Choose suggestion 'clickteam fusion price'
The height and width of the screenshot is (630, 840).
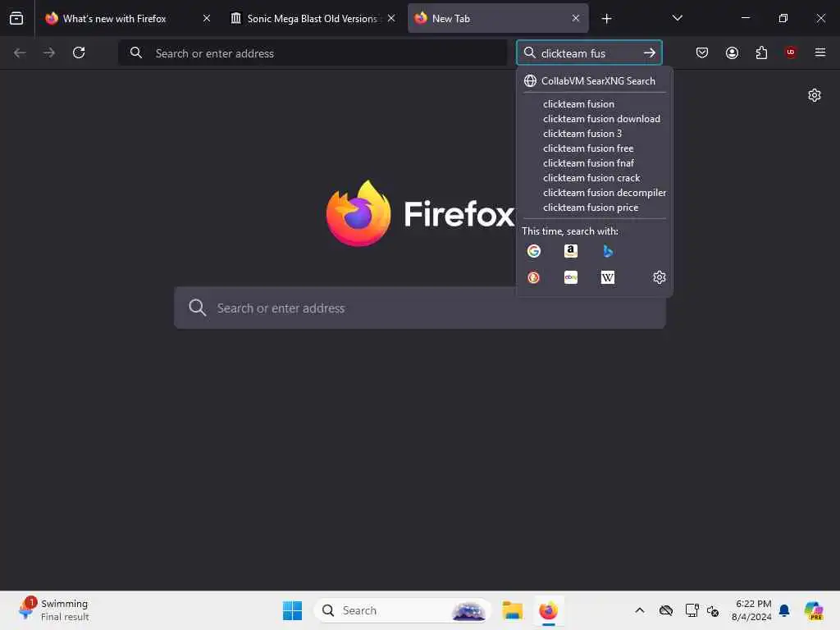pyautogui.click(x=594, y=208)
